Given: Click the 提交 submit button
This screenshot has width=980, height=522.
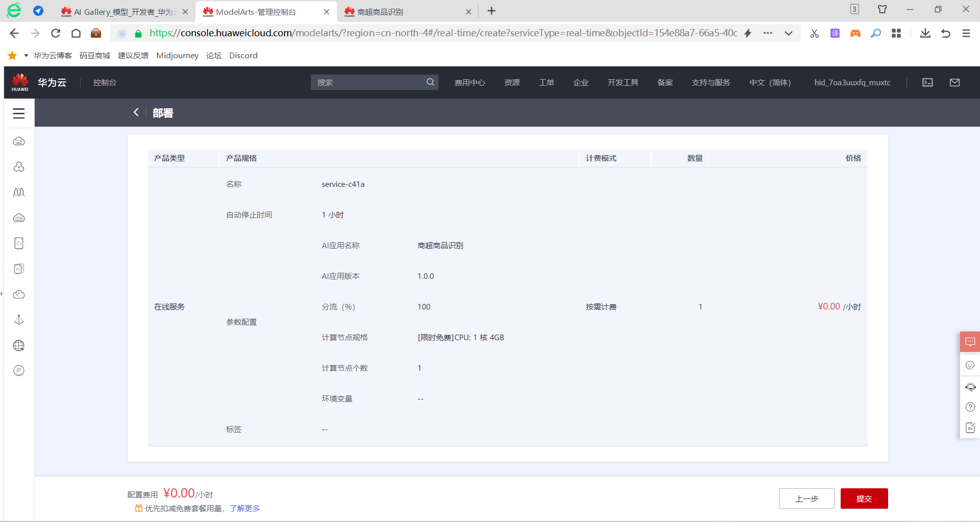Looking at the screenshot, I should pyautogui.click(x=864, y=499).
